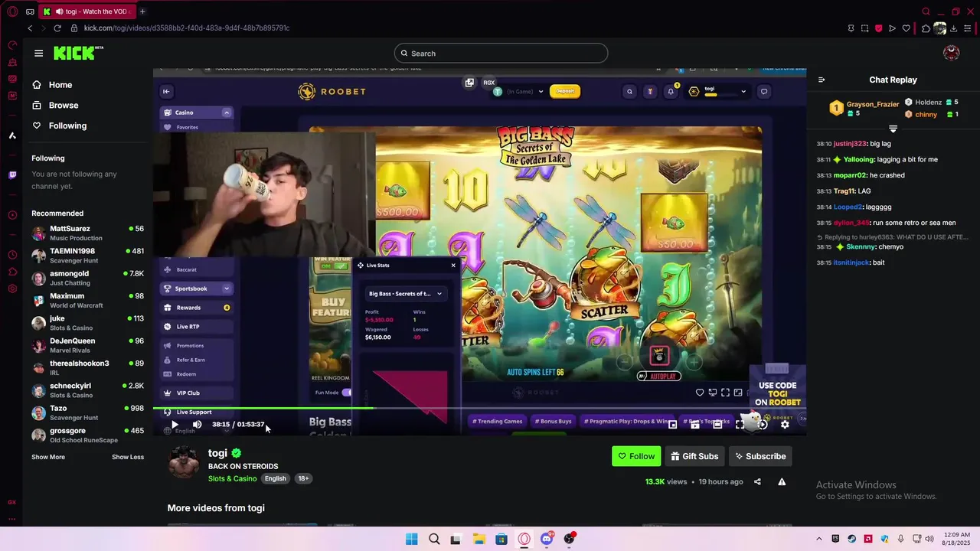Open the TAEMIN1998 recommended channel
Screen dimensions: 980x551
click(87, 256)
